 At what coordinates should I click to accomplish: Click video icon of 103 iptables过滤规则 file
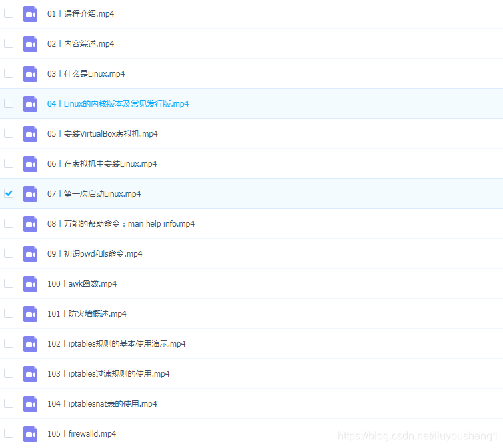point(30,374)
